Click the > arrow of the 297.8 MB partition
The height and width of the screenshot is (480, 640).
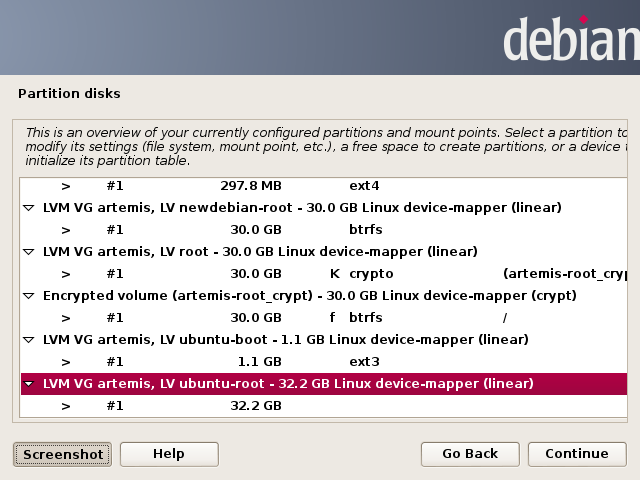coord(66,187)
